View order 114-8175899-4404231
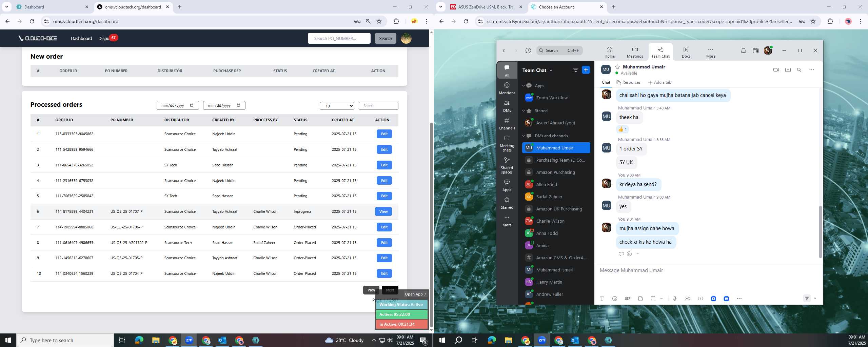 pos(383,211)
